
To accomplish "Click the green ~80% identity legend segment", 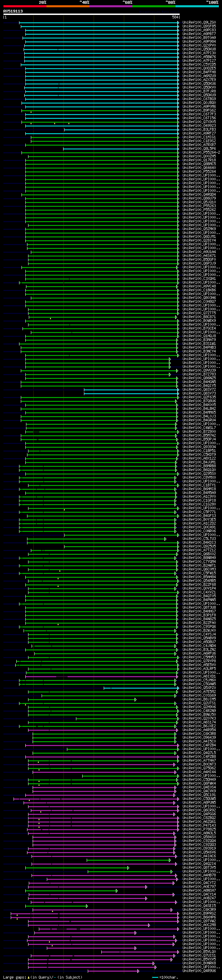I will point(154,6).
